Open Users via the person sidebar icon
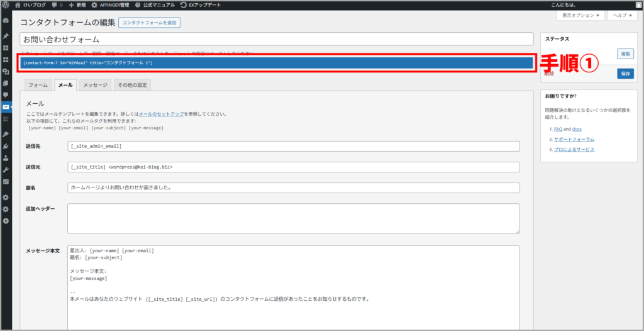Viewport: 644px width, 331px height. pos(6,158)
